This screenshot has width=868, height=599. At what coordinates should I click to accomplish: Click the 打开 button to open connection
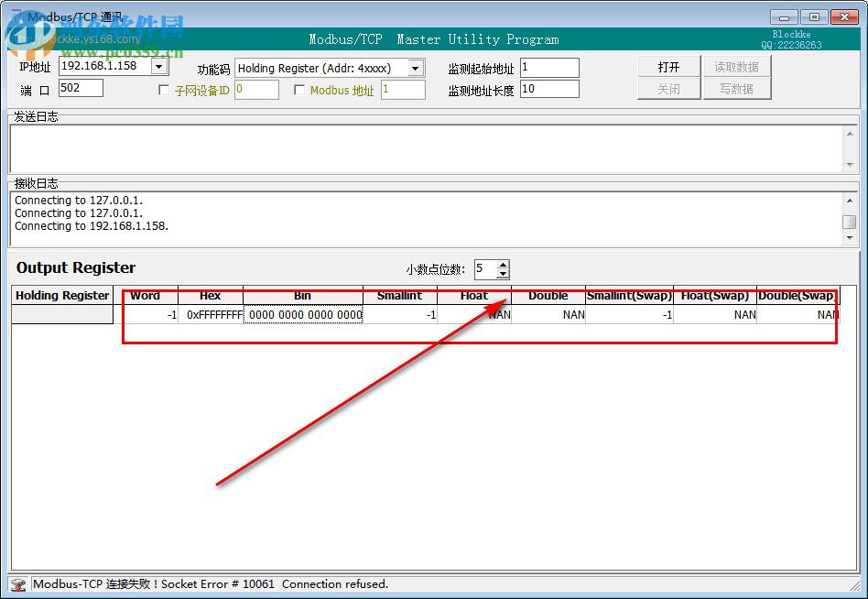668,67
